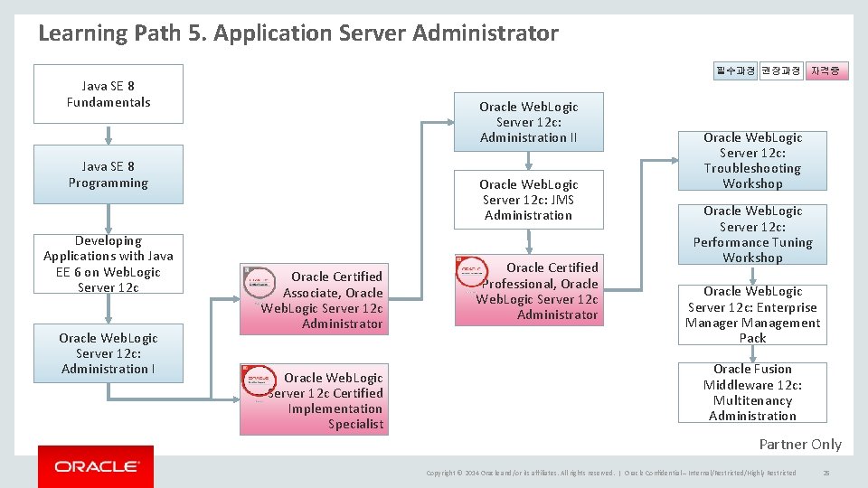Click the pink 자격증 legend swatch

pos(826,70)
